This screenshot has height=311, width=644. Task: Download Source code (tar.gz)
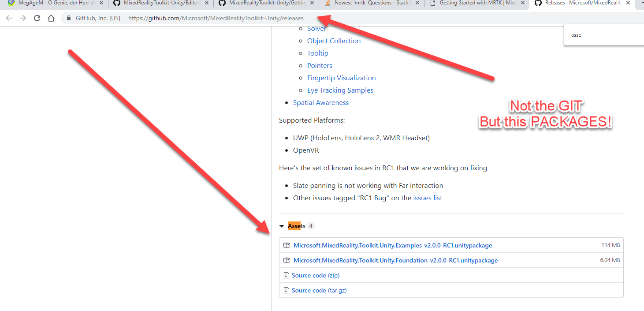[319, 290]
